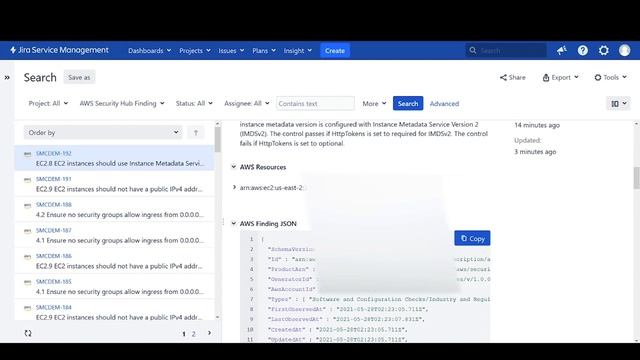Open the Order by dropdown
640x360 pixels.
coord(102,132)
